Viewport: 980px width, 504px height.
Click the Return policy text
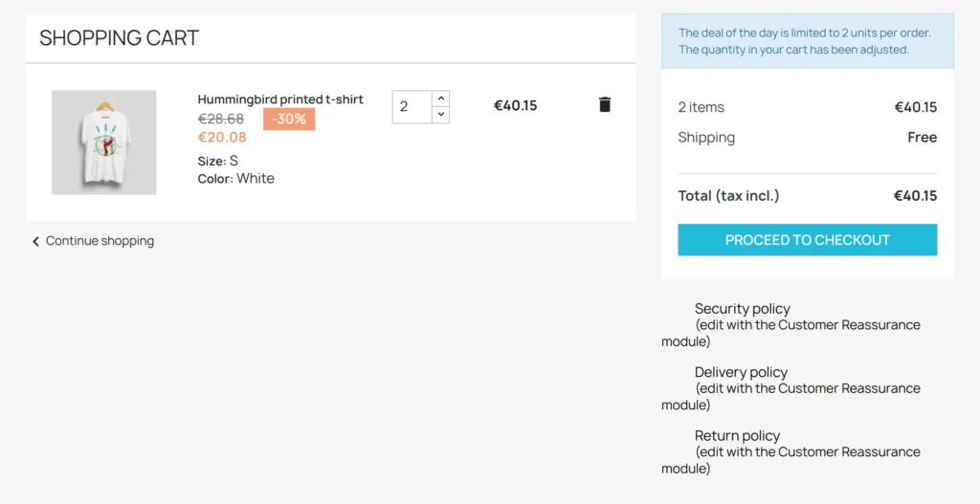click(x=738, y=435)
